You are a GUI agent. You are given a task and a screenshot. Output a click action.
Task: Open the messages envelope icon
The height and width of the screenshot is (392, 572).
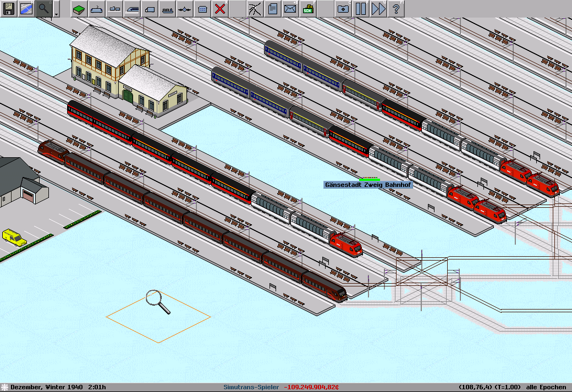(290, 9)
